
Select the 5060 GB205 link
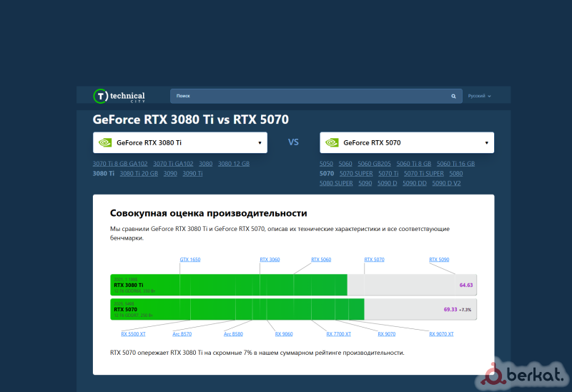(374, 164)
